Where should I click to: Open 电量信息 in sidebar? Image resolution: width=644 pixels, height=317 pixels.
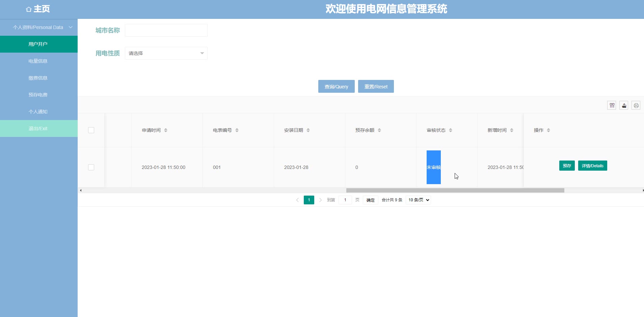(38, 61)
